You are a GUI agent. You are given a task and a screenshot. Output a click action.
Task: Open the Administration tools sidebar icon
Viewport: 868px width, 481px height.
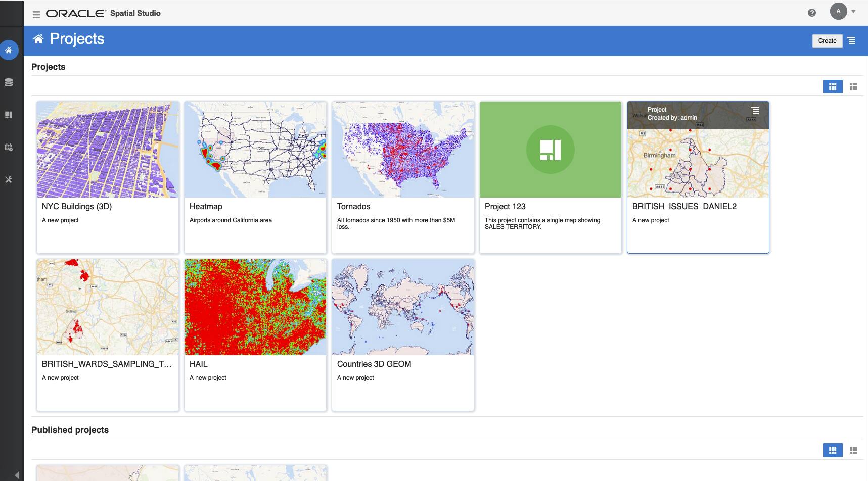tap(8, 179)
